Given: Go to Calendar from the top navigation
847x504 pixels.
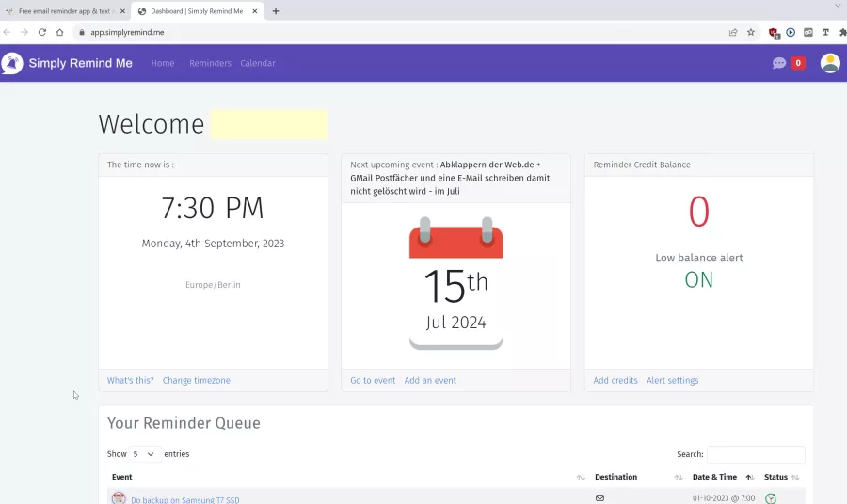Looking at the screenshot, I should coord(258,63).
